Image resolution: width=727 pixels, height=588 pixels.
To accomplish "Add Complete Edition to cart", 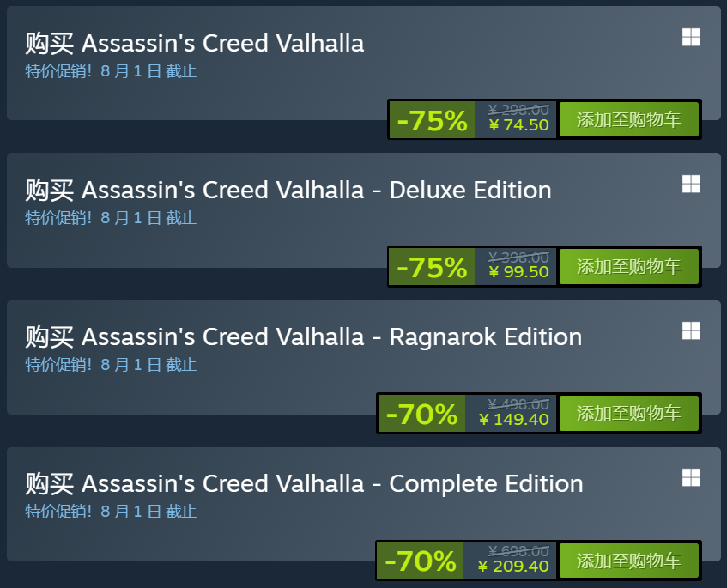I will coord(628,561).
